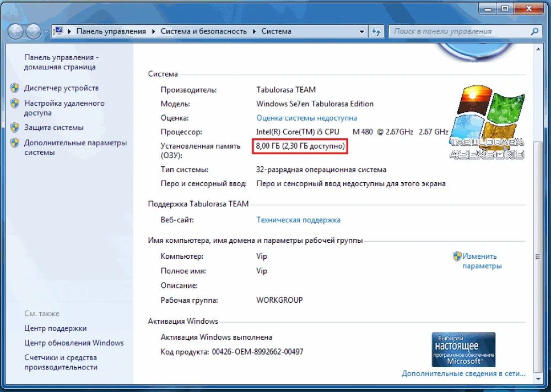Open recent pages dropdown next to Forward

coord(46,32)
